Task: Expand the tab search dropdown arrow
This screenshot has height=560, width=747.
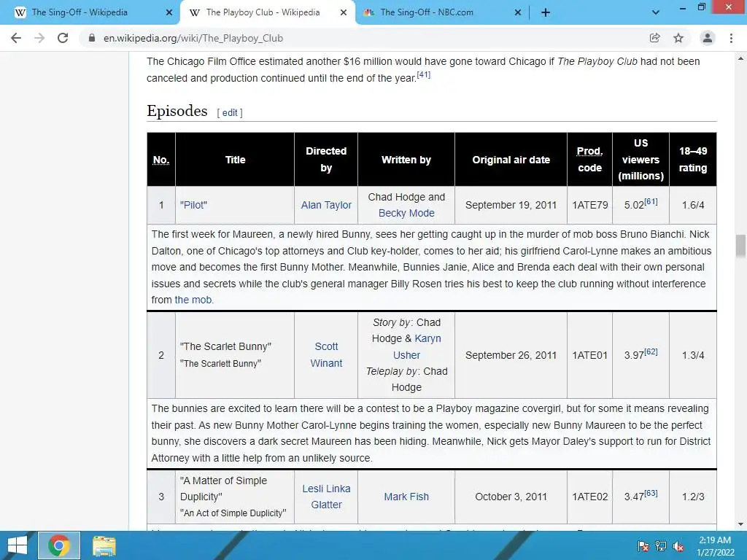Action: [x=656, y=13]
